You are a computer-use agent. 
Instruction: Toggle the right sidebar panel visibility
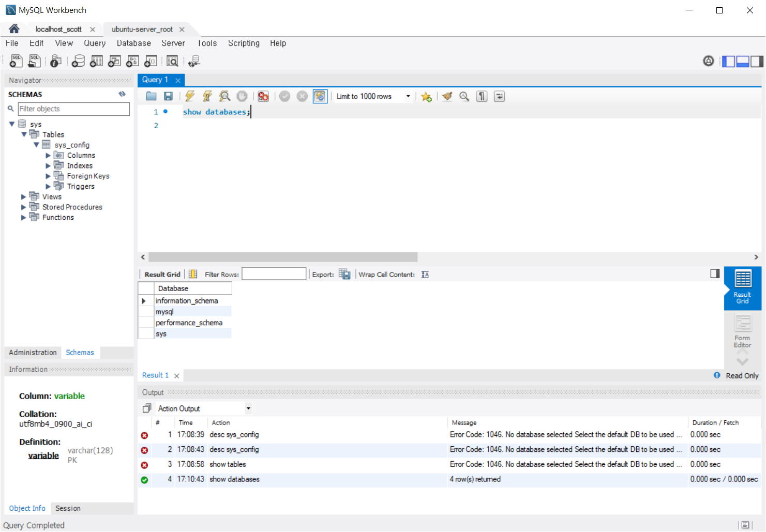(757, 61)
